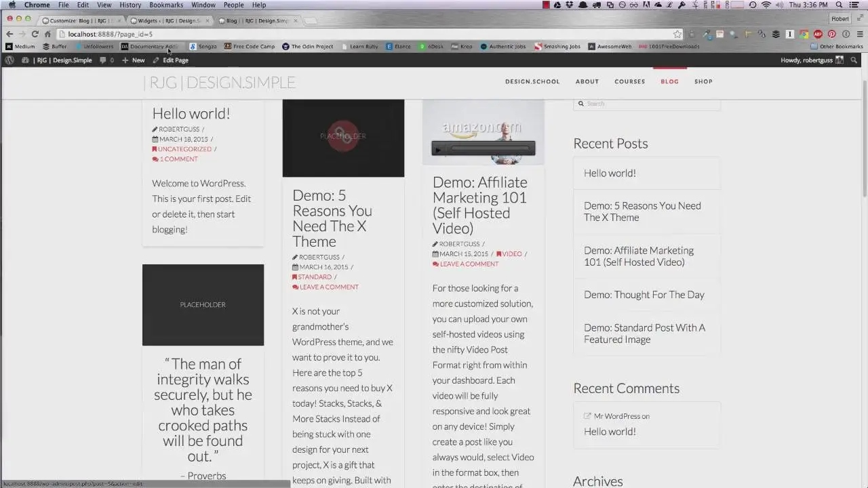Image resolution: width=868 pixels, height=488 pixels.
Task: Open the Robert profile switcher button
Action: coord(840,19)
